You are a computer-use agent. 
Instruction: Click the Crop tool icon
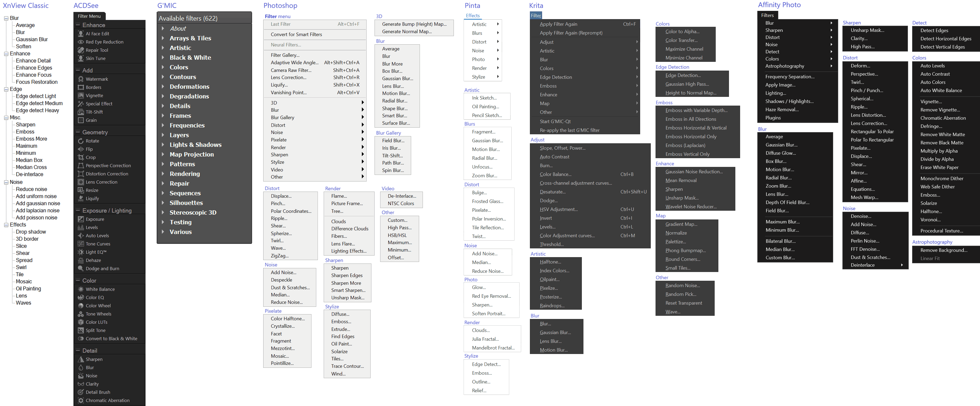pos(81,157)
